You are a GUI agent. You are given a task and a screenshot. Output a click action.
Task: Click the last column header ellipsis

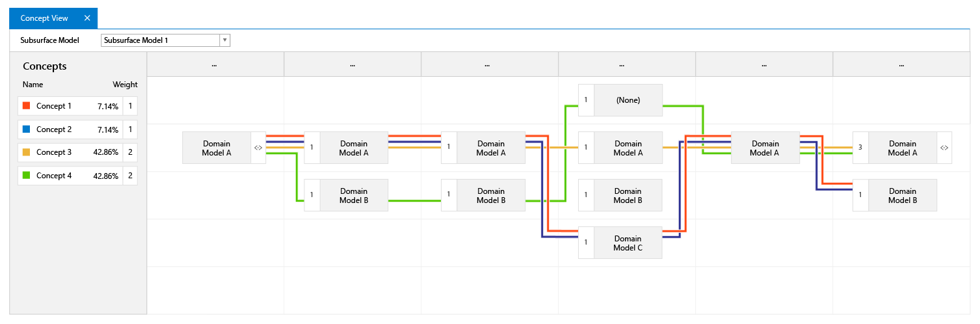click(901, 64)
